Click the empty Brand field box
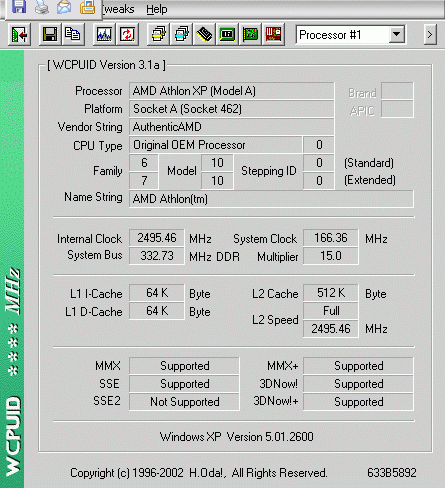 [397, 91]
